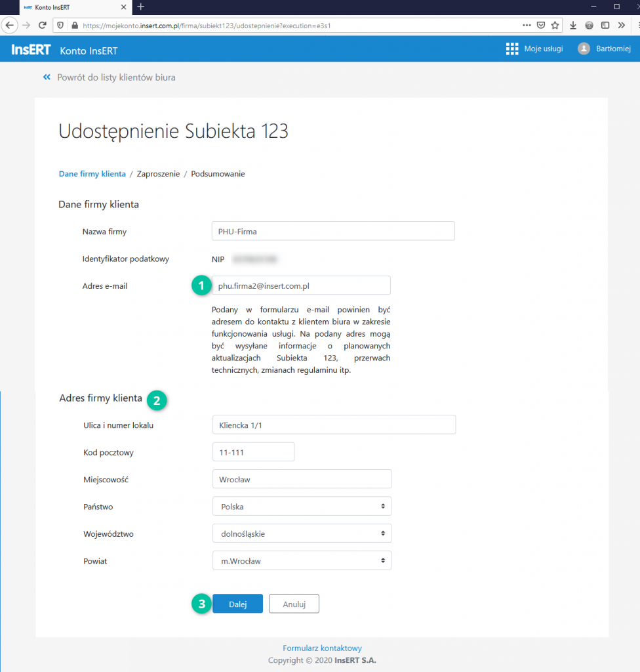Toggle the sidebar view icon
640x672 pixels.
tap(605, 26)
